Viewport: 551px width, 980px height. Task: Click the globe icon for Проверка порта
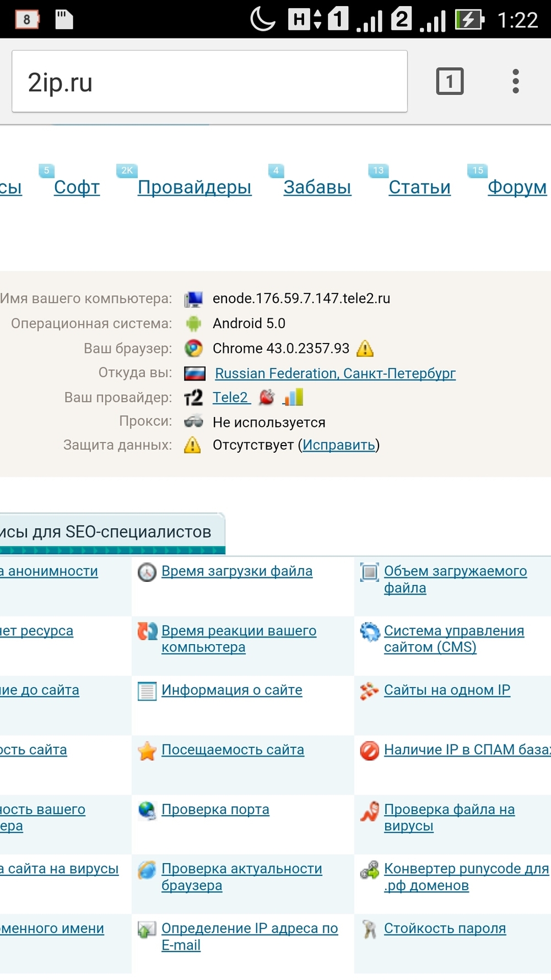[x=147, y=810]
